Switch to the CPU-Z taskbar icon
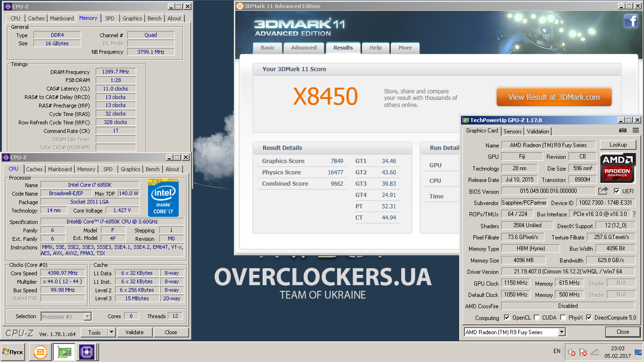 (x=86, y=352)
